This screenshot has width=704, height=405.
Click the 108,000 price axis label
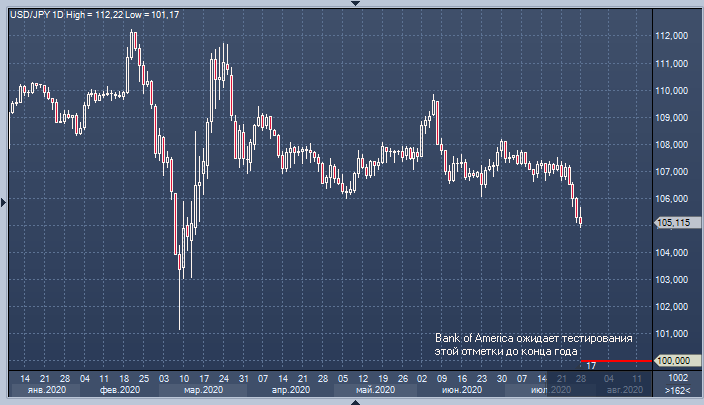674,144
